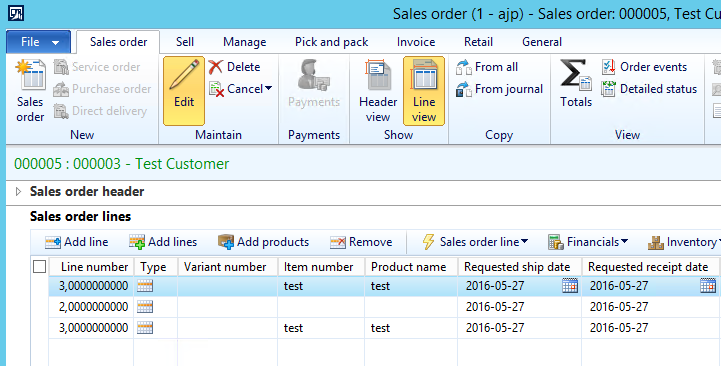Image resolution: width=721 pixels, height=366 pixels.
Task: Click the Type icon in the selected first row
Action: pyautogui.click(x=145, y=286)
